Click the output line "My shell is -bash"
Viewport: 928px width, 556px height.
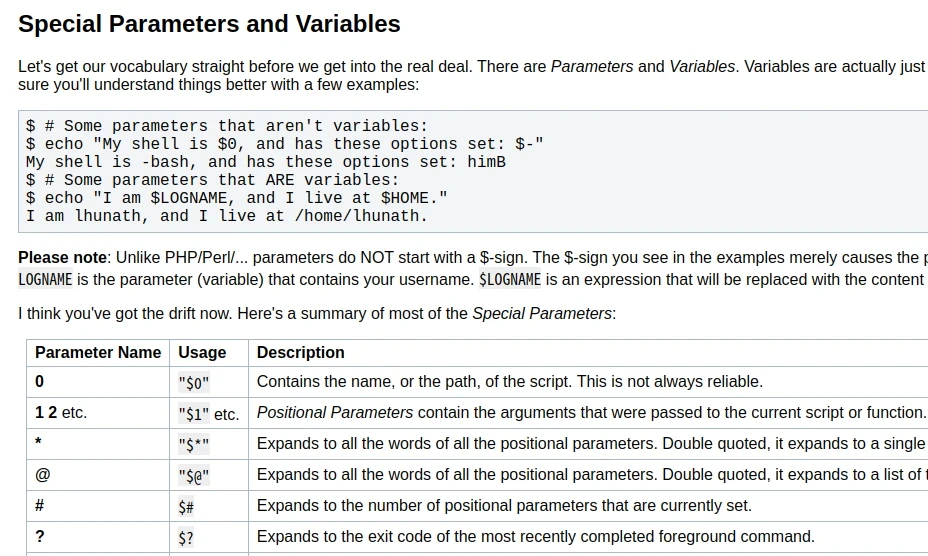(265, 162)
